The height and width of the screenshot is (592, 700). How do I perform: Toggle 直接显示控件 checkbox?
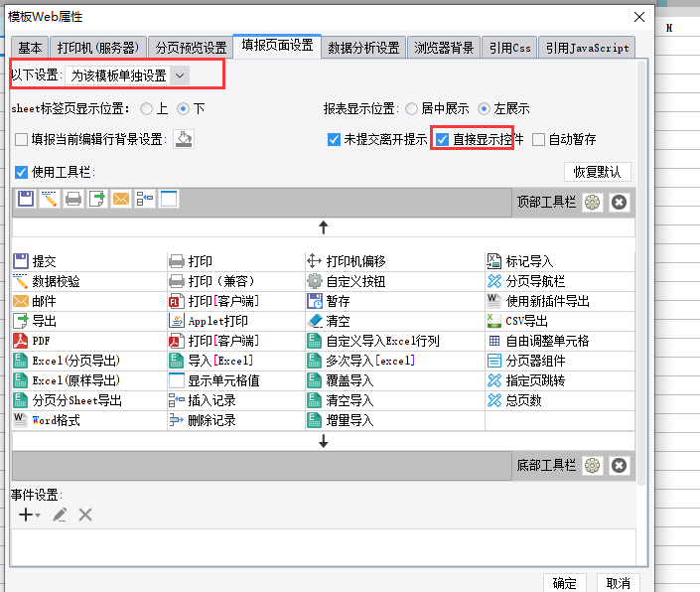coord(442,140)
